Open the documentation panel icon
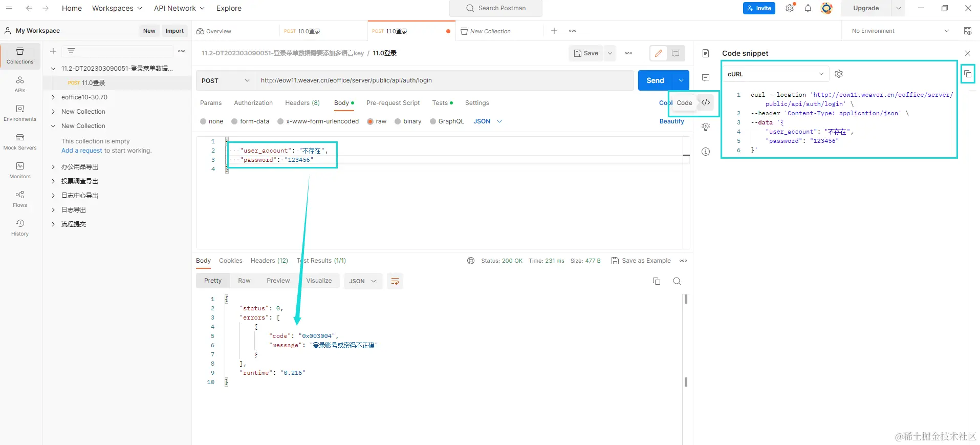980x445 pixels. tap(706, 53)
